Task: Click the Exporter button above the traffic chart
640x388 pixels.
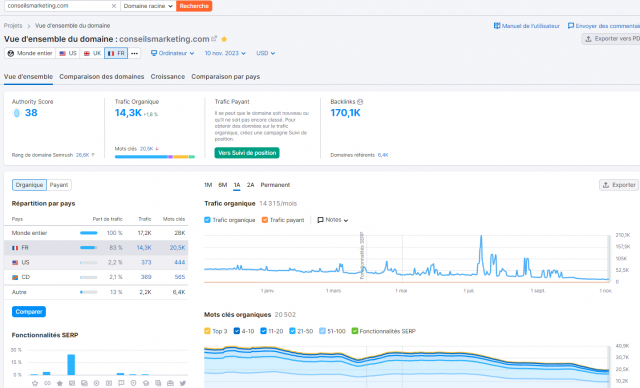Action: tap(619, 185)
